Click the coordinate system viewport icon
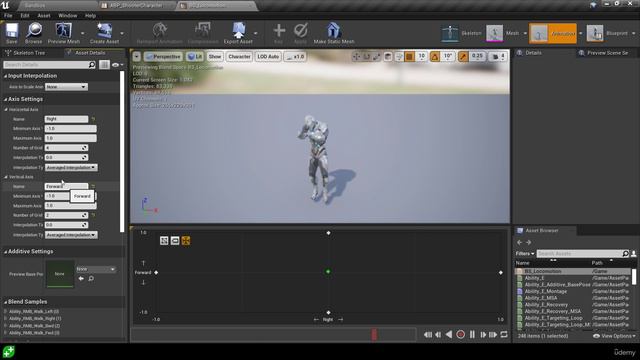 point(388,57)
